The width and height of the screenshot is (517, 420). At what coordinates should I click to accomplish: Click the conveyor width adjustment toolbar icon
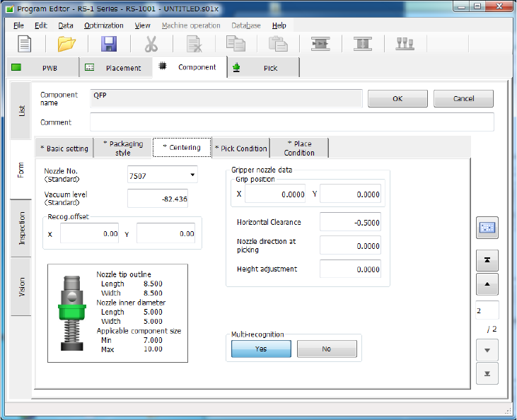[363, 44]
